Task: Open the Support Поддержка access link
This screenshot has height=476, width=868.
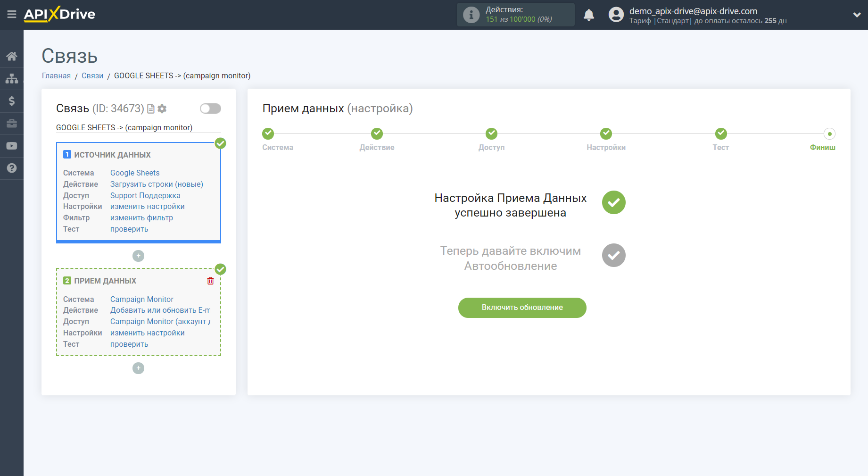Action: point(145,195)
